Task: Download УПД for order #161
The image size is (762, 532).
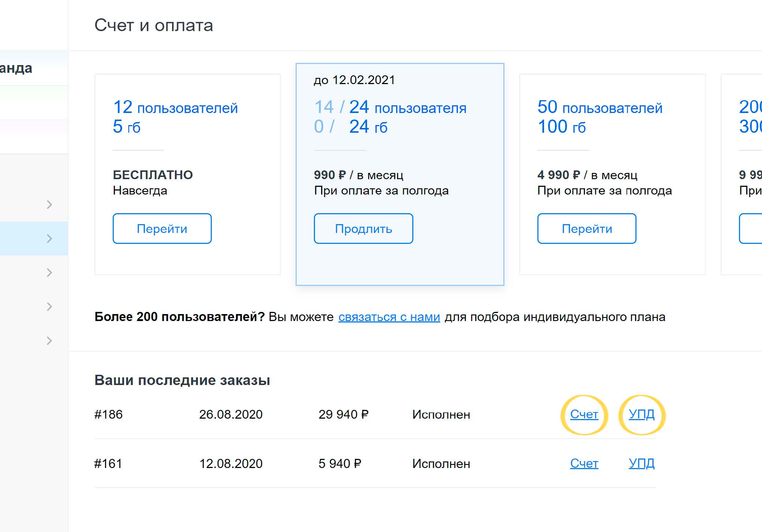Action: click(x=641, y=464)
